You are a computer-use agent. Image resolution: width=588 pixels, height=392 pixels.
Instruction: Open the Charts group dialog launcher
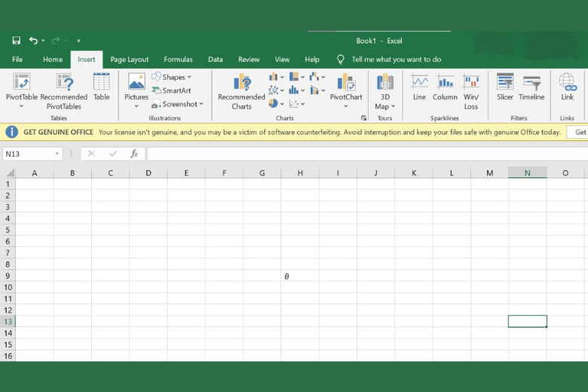point(363,118)
